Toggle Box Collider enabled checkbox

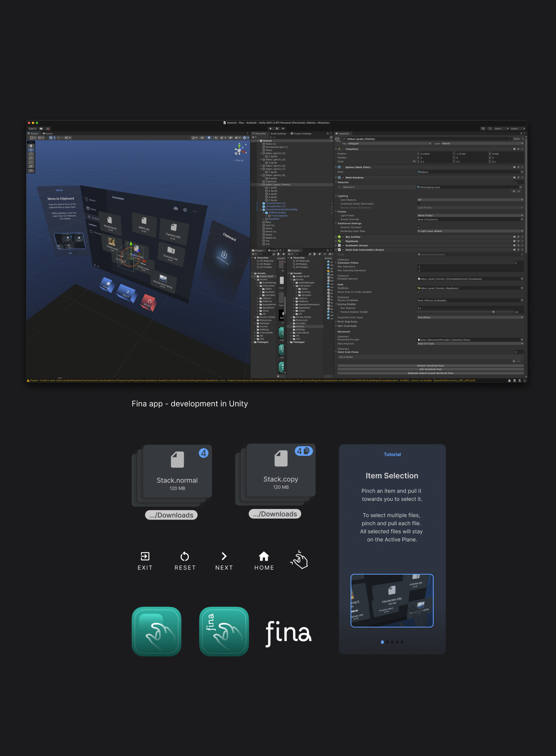[x=343, y=237]
